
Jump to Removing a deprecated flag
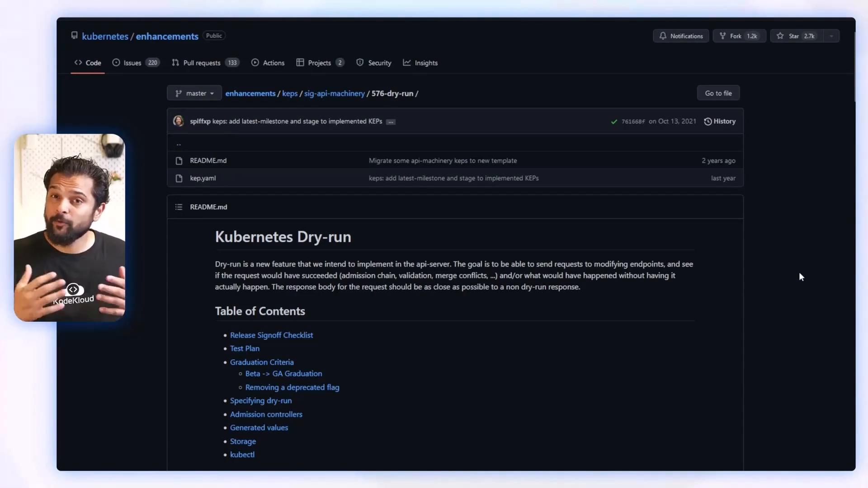(292, 388)
